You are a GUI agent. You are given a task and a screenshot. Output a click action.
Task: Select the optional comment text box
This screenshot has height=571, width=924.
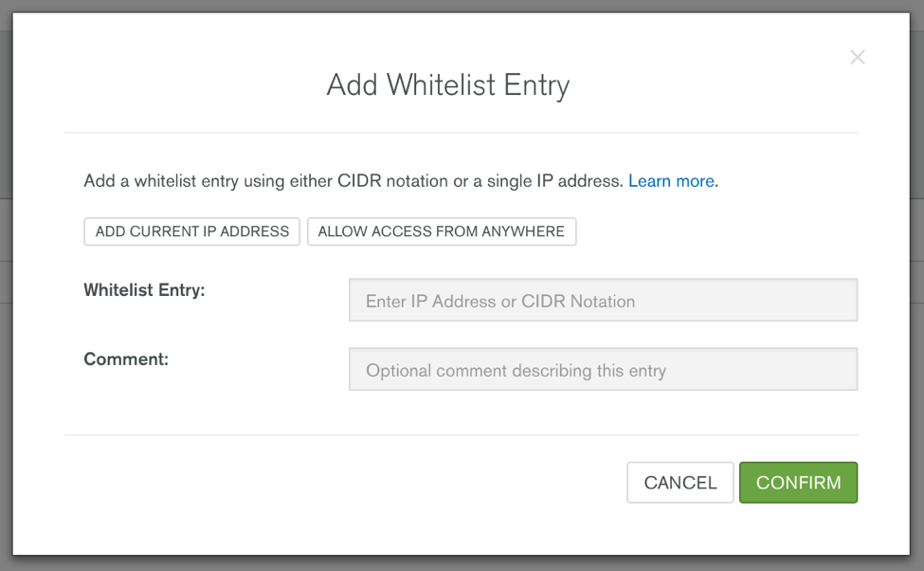click(x=603, y=369)
